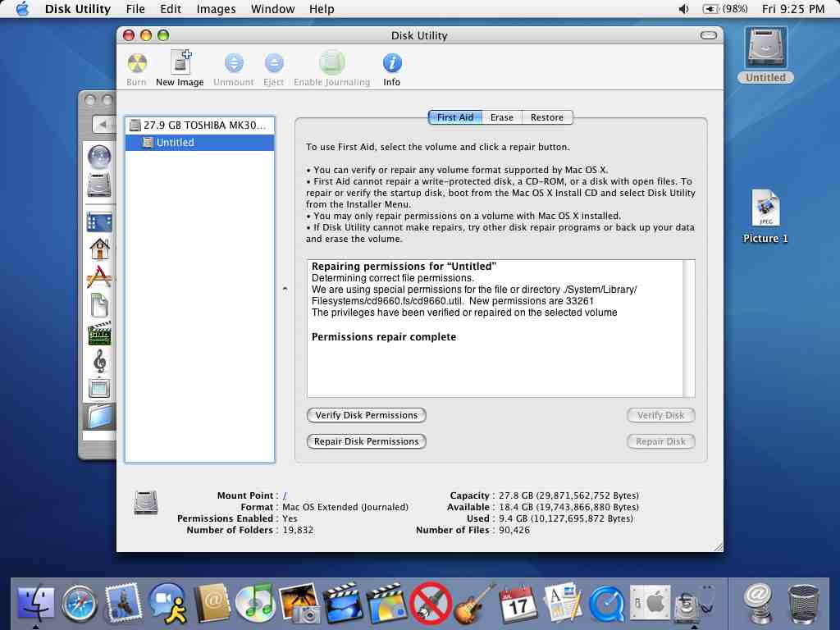
Task: Open Finder from the Dock
Action: [x=36, y=604]
